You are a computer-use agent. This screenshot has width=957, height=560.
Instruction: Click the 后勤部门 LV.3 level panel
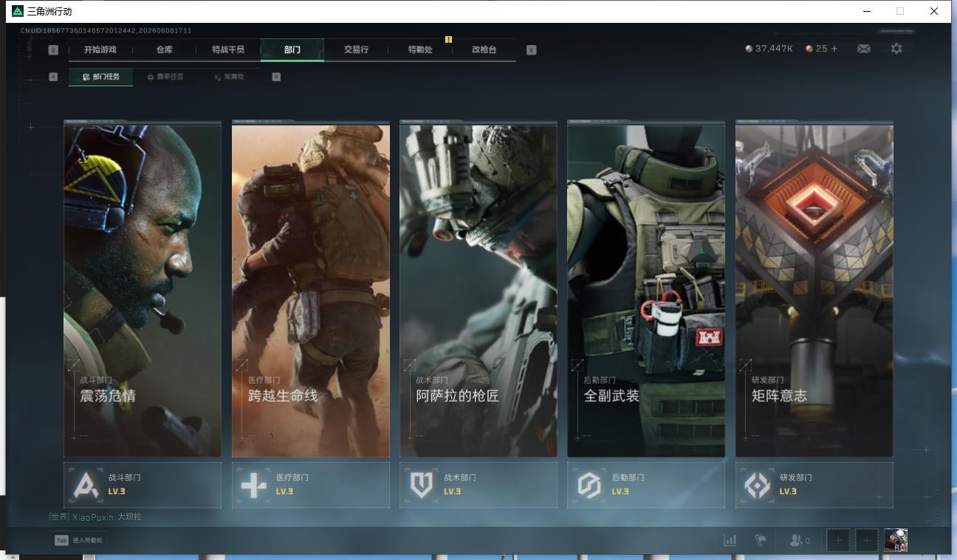(x=646, y=485)
